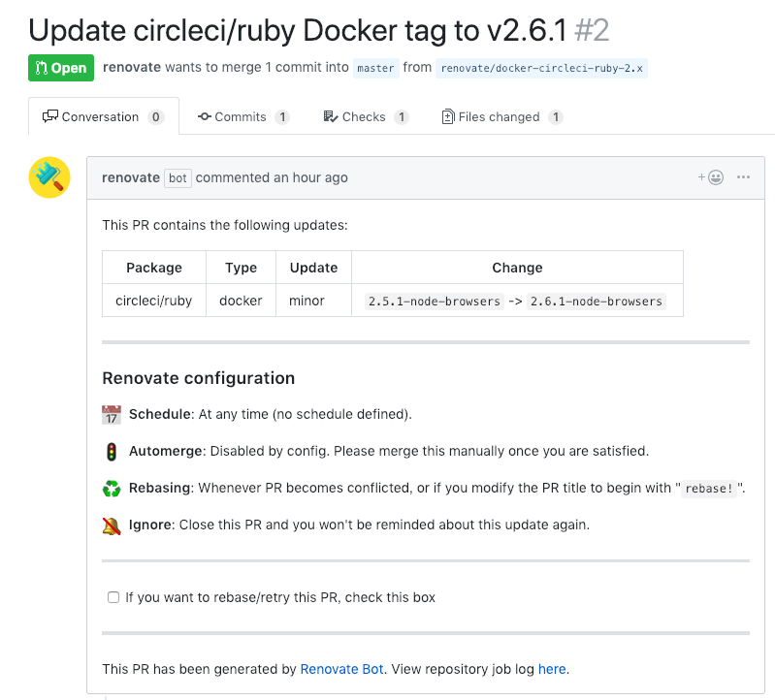This screenshot has width=775, height=700.
Task: Click the renovate username near merge text
Action: (132, 67)
